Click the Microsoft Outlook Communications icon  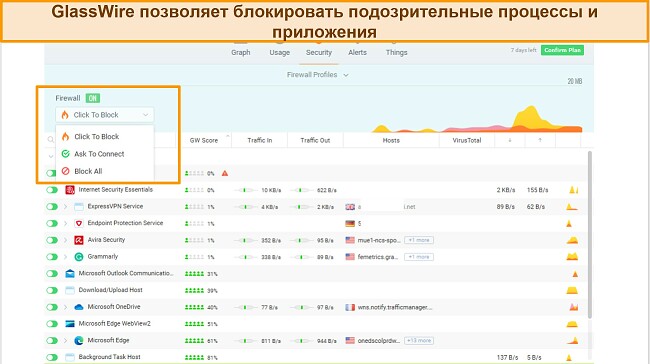click(x=70, y=274)
